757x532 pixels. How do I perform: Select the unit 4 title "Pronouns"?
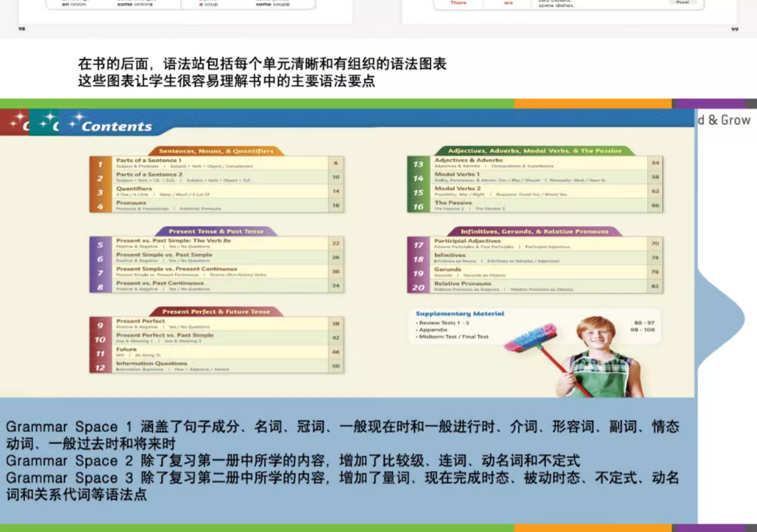pos(131,203)
